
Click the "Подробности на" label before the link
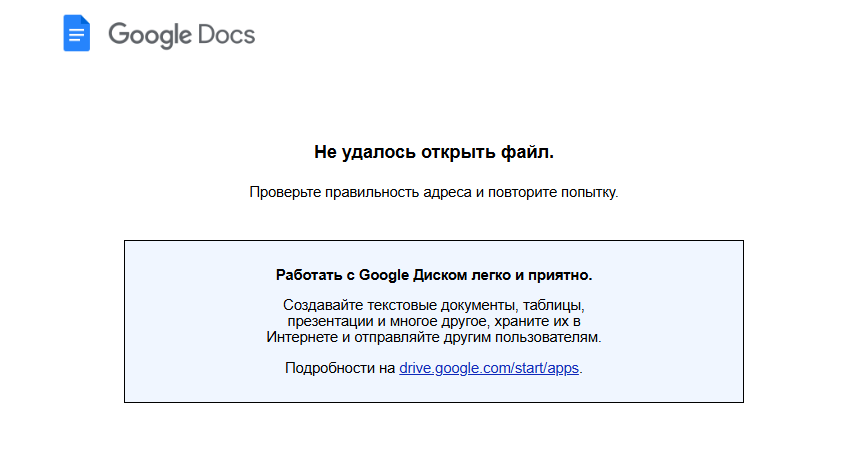[x=340, y=368]
